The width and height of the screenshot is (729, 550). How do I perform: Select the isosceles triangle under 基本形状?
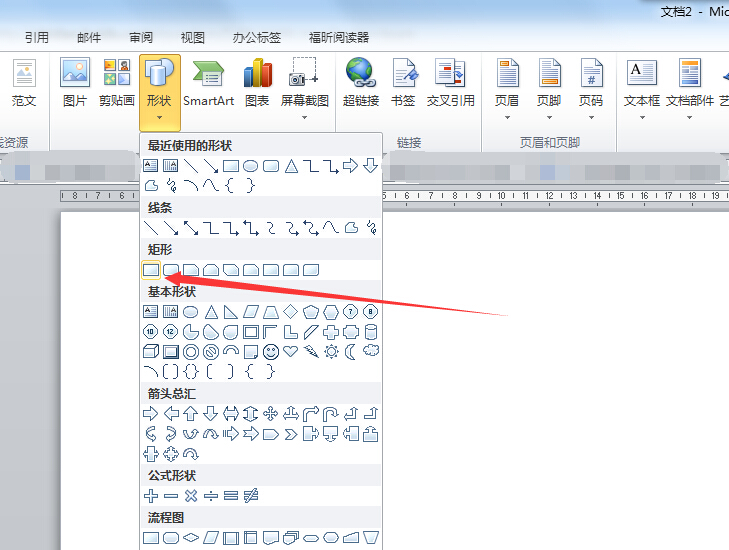(x=211, y=311)
